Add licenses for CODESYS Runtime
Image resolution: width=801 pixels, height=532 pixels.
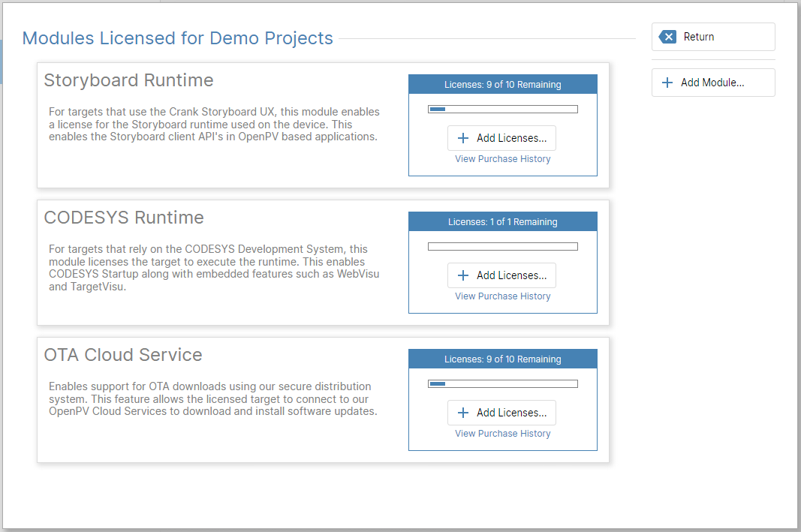point(501,275)
